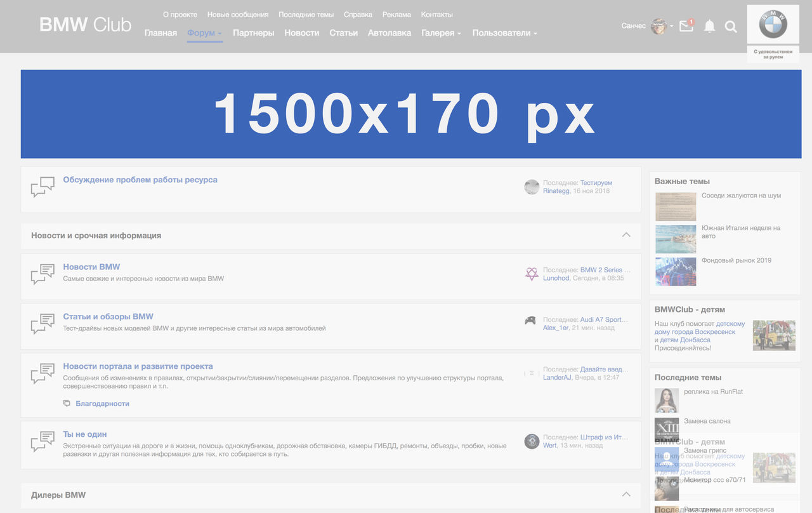Open Соседи жалуются на шум thumbnail
Screen dimensions: 812x513
click(x=676, y=207)
